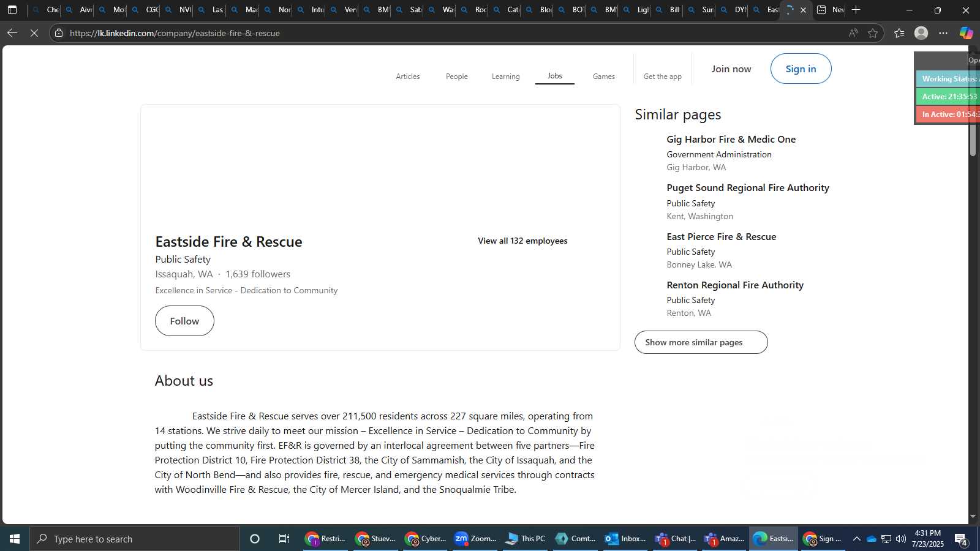
Task: Click the Windows search box
Action: point(135,539)
